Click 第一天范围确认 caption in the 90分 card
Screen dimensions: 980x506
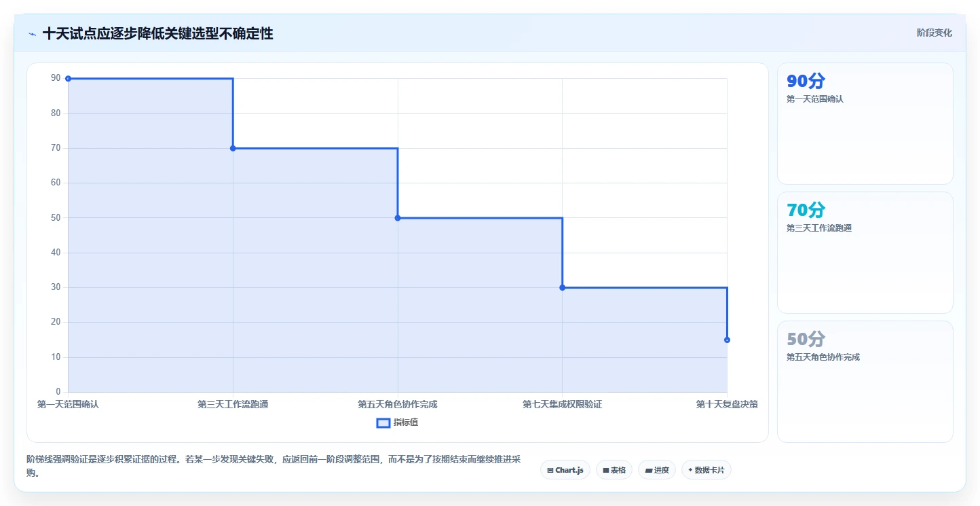pos(815,99)
